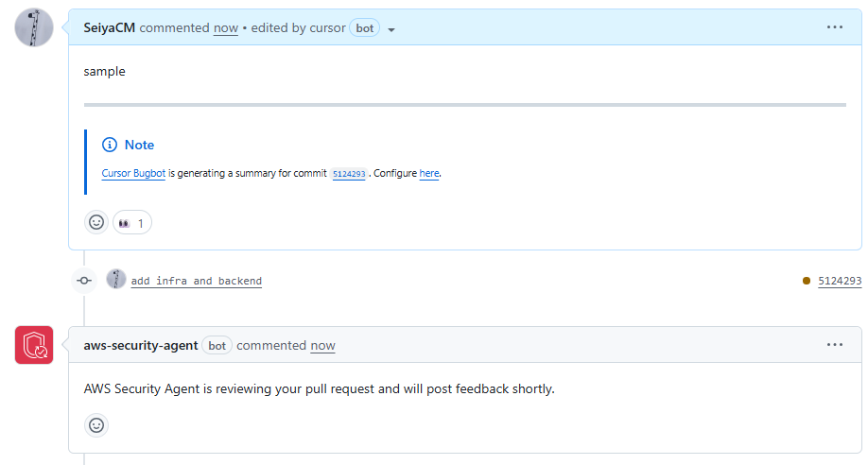Open the SeiyaCM username link
Image resolution: width=868 pixels, height=465 pixels.
click(x=109, y=27)
